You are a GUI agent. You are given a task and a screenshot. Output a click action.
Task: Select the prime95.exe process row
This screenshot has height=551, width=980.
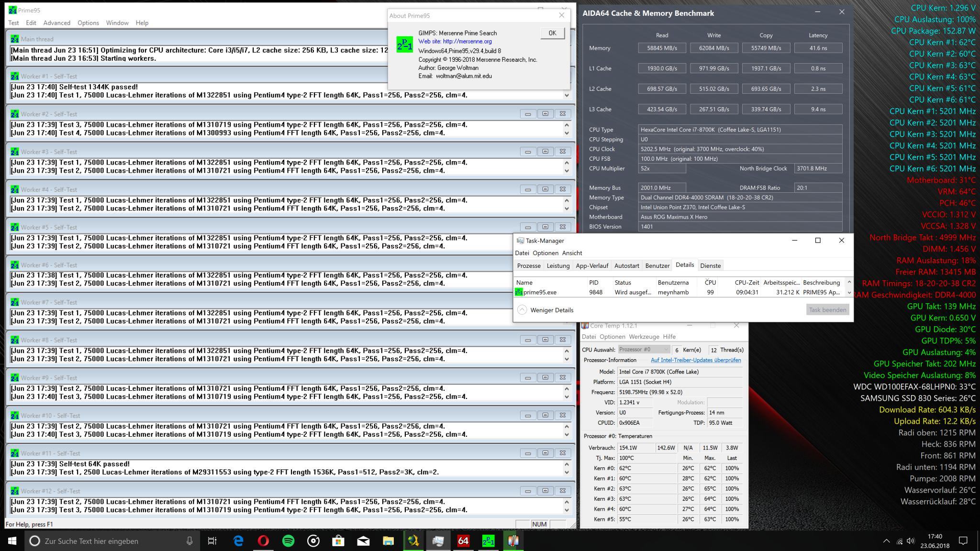pyautogui.click(x=679, y=292)
